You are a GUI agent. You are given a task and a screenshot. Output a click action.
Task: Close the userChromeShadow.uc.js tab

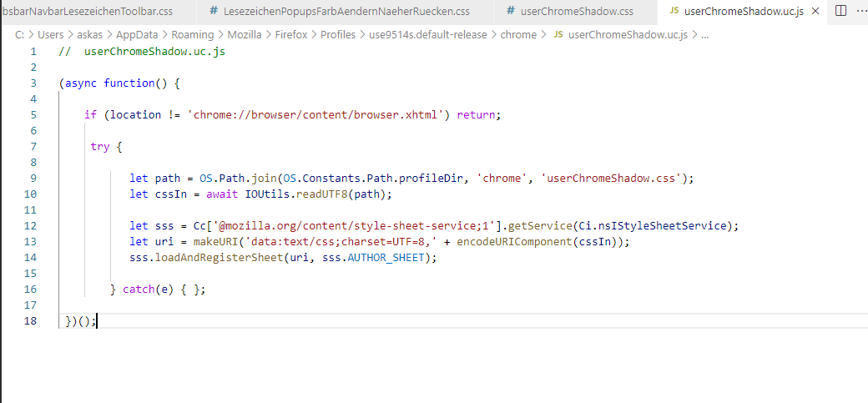(815, 12)
